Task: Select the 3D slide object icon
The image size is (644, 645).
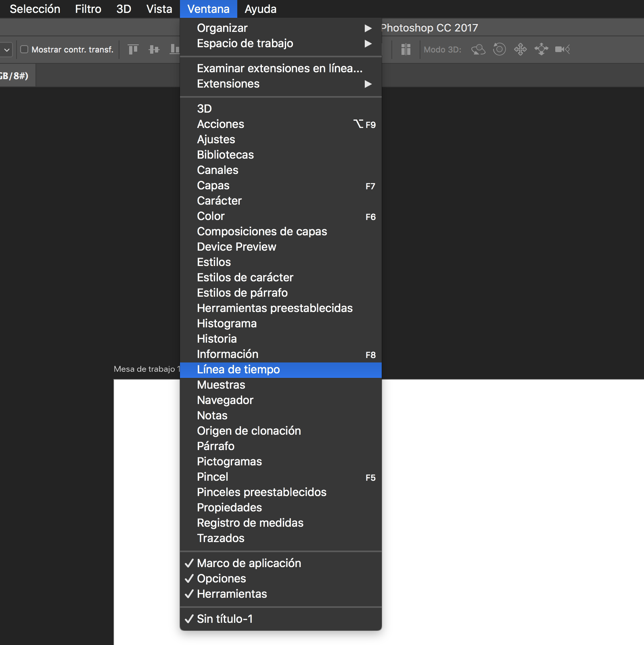Action: (541, 49)
